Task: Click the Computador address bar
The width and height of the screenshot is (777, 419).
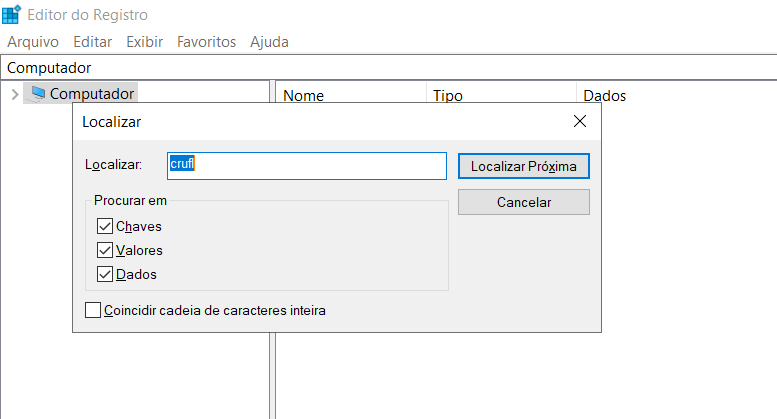Action: pos(388,68)
